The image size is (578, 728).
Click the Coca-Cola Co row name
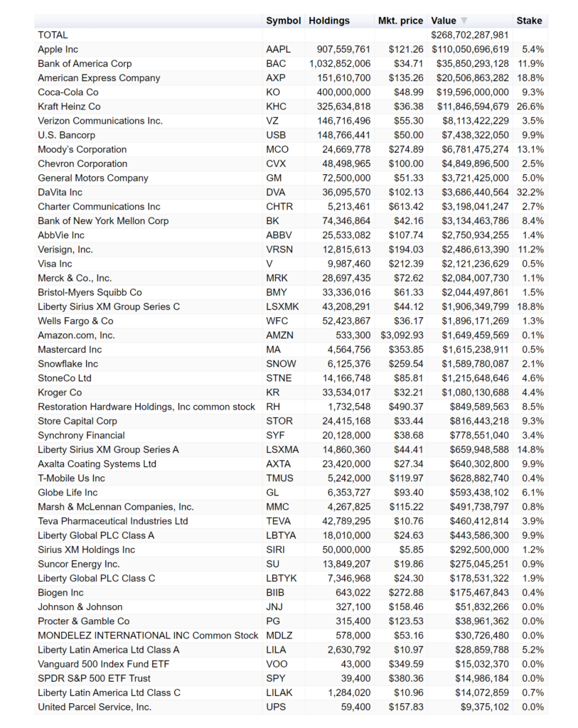pyautogui.click(x=68, y=92)
